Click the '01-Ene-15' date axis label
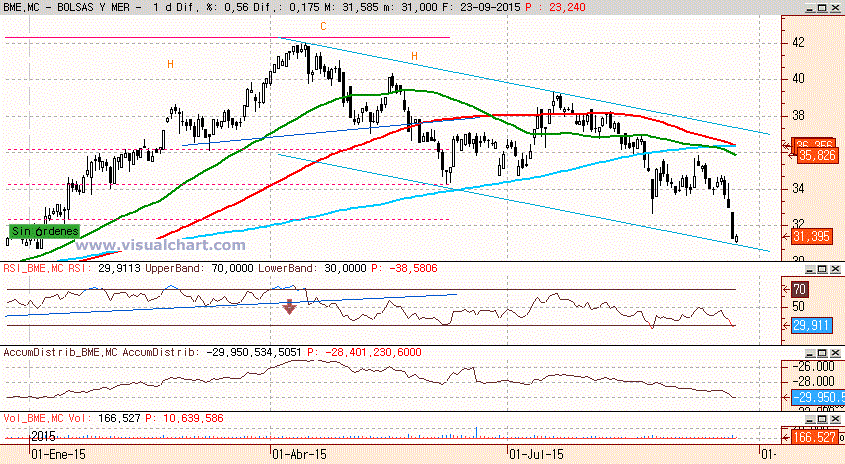The width and height of the screenshot is (845, 464). point(58,454)
